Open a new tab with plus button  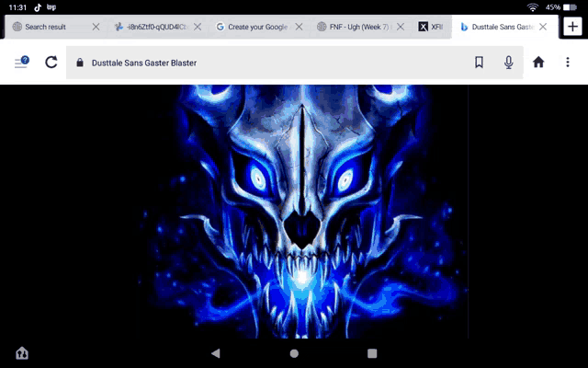[572, 27]
